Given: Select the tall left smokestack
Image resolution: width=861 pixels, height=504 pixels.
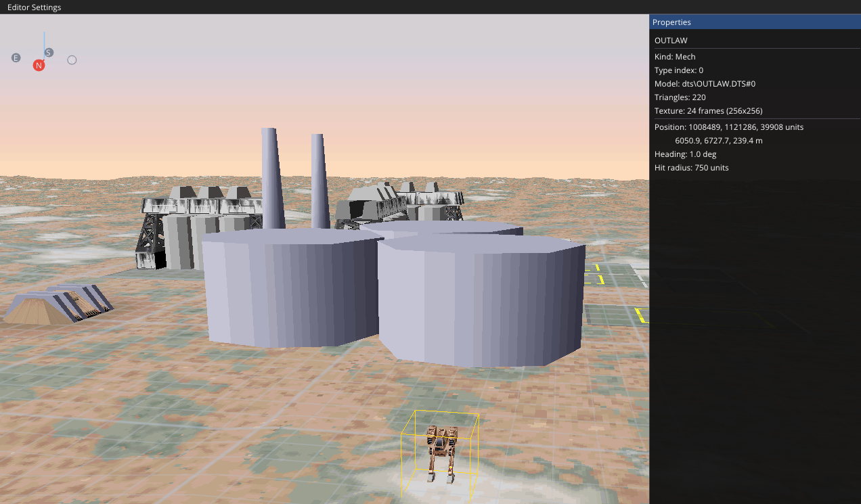Looking at the screenshot, I should (271, 178).
